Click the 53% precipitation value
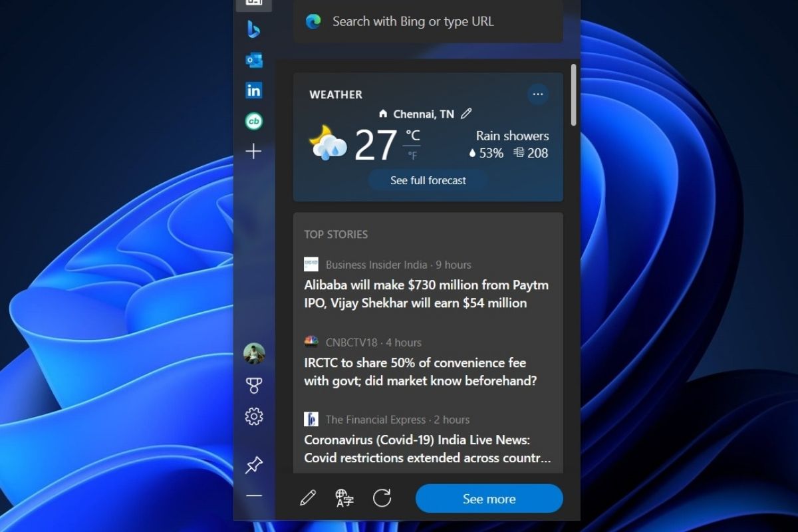This screenshot has height=532, width=798. pos(491,153)
